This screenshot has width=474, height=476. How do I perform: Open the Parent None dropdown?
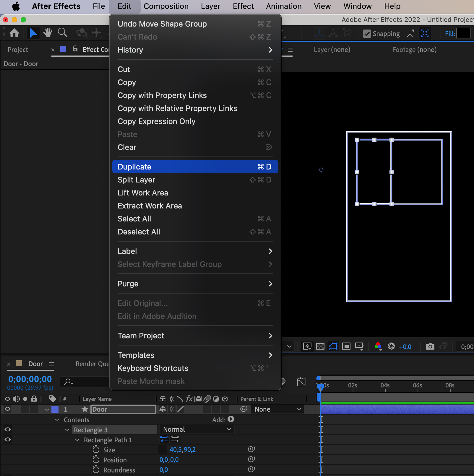coord(277,409)
